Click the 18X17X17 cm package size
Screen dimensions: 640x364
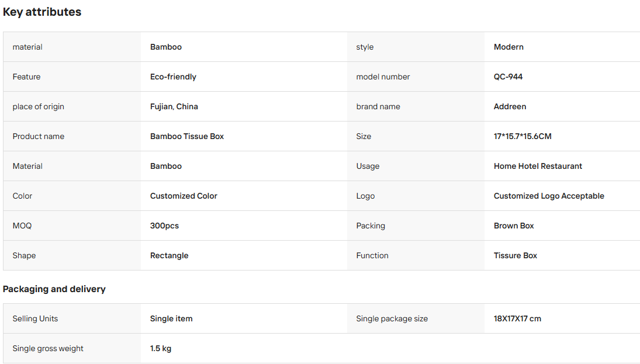tap(517, 318)
